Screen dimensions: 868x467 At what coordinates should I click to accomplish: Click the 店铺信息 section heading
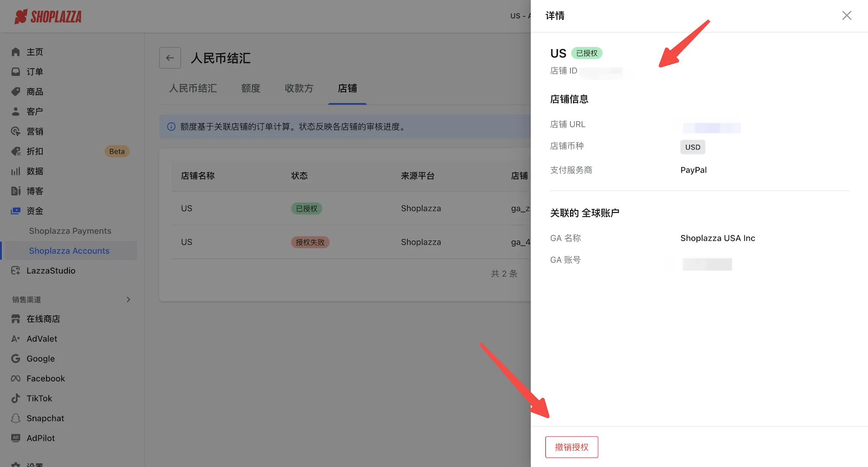point(569,99)
